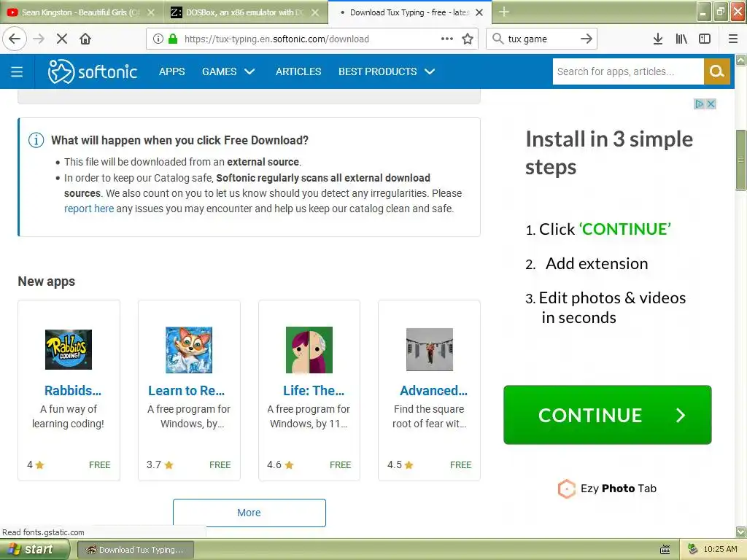Click the green secure padlock icon
This screenshot has height=560, width=747.
173,39
